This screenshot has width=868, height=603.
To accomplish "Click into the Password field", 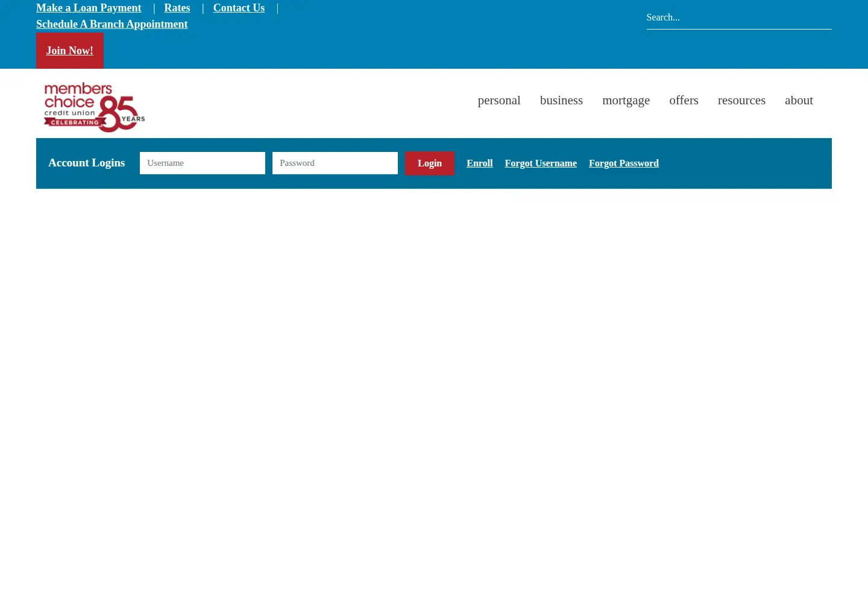I will pyautogui.click(x=335, y=163).
